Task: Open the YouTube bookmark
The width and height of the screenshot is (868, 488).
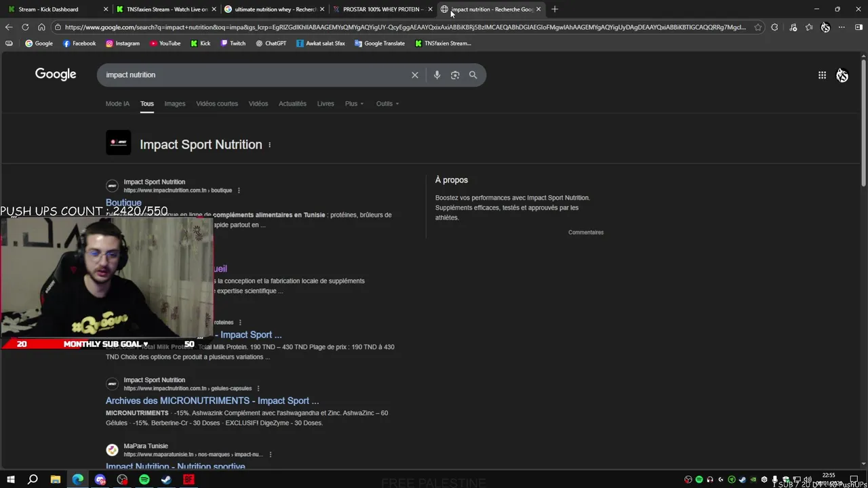Action: coord(165,43)
